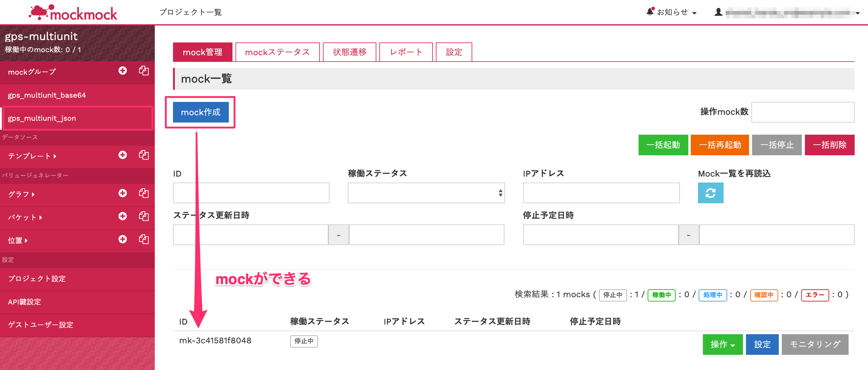
Task: Expand the テンプレート sidebar section
Action: pos(32,156)
